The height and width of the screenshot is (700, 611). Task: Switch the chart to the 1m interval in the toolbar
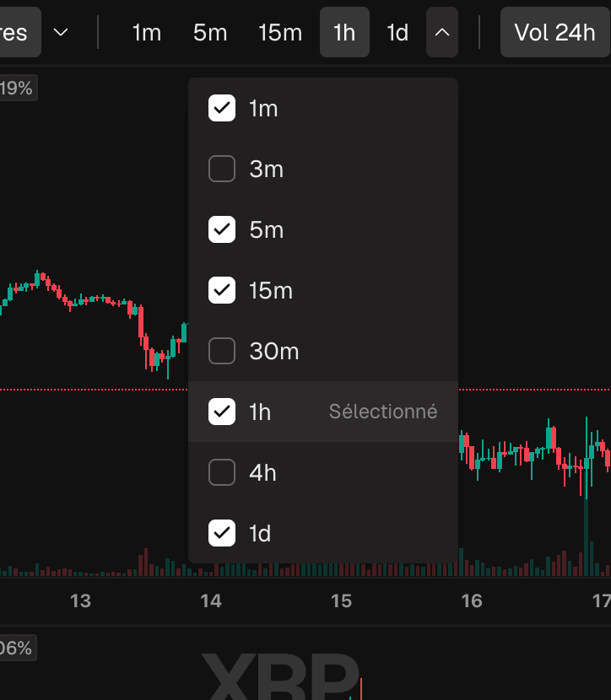147,32
